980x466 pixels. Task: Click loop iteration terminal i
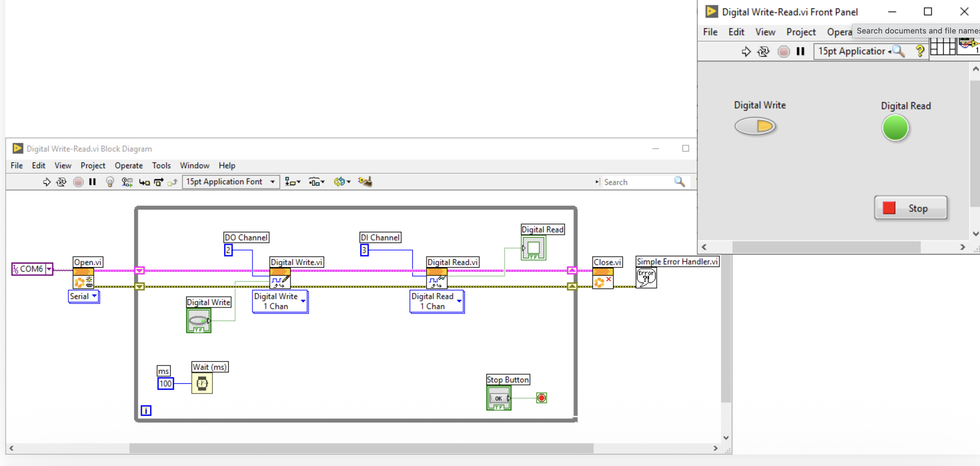coord(146,410)
